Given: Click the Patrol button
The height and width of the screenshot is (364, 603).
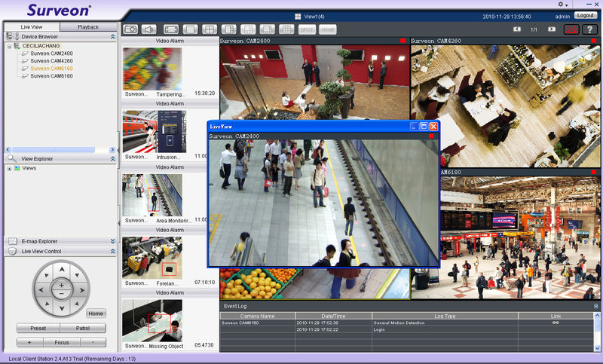Looking at the screenshot, I should click(83, 329).
